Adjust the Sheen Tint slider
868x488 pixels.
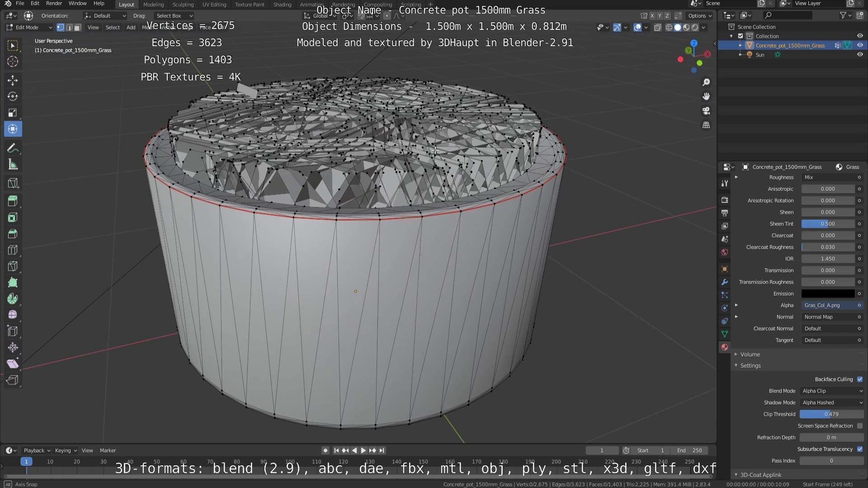click(x=828, y=224)
